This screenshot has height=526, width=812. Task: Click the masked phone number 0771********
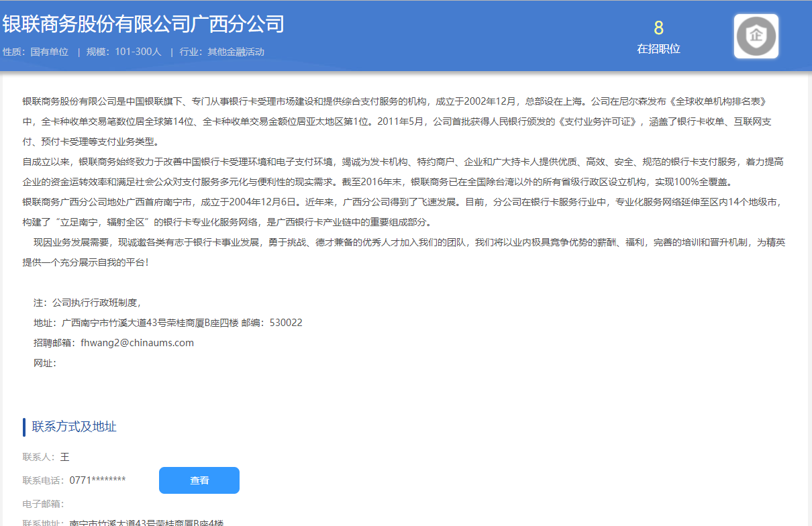click(x=97, y=480)
